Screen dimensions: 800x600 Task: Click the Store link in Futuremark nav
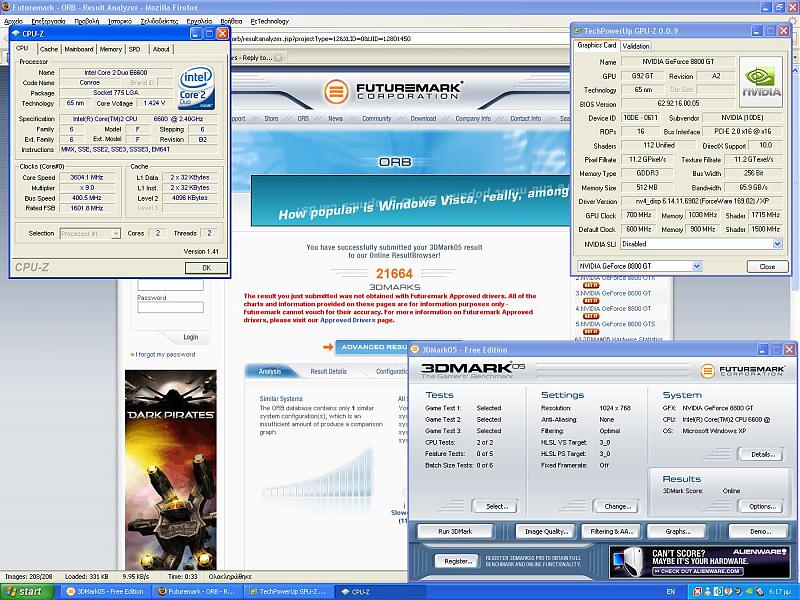click(x=271, y=118)
